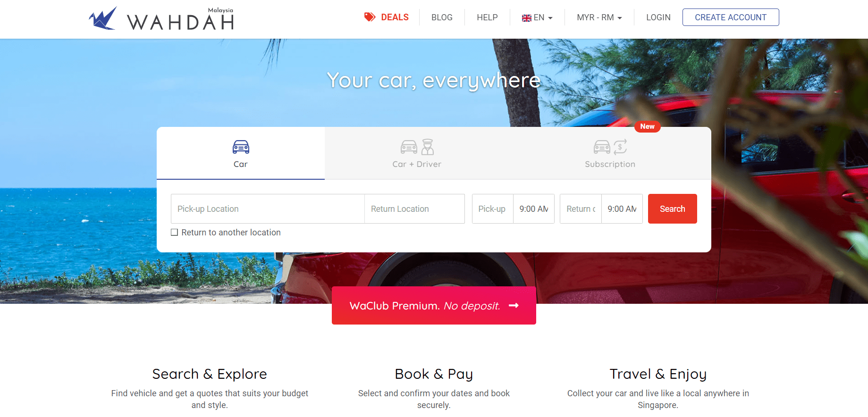This screenshot has width=868, height=417.
Task: Click the Pick-up date field
Action: pos(493,209)
